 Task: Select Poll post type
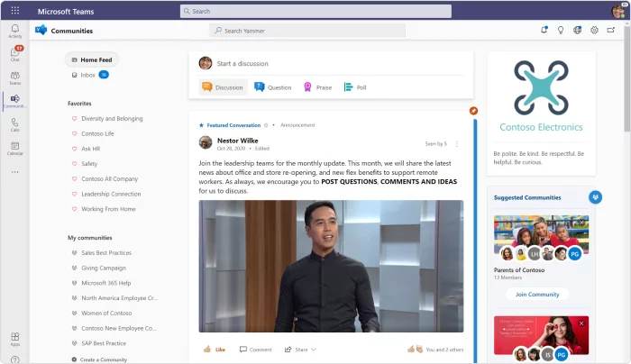click(355, 87)
